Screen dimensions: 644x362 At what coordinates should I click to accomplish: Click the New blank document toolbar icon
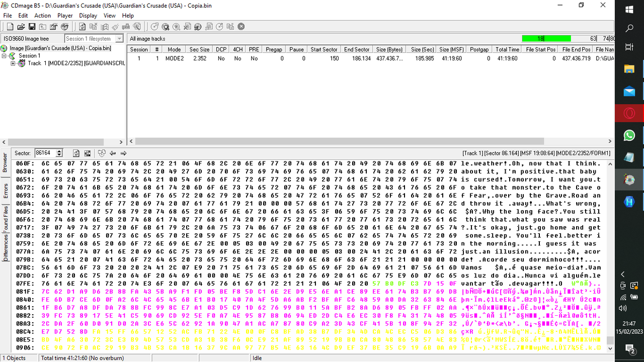click(10, 27)
